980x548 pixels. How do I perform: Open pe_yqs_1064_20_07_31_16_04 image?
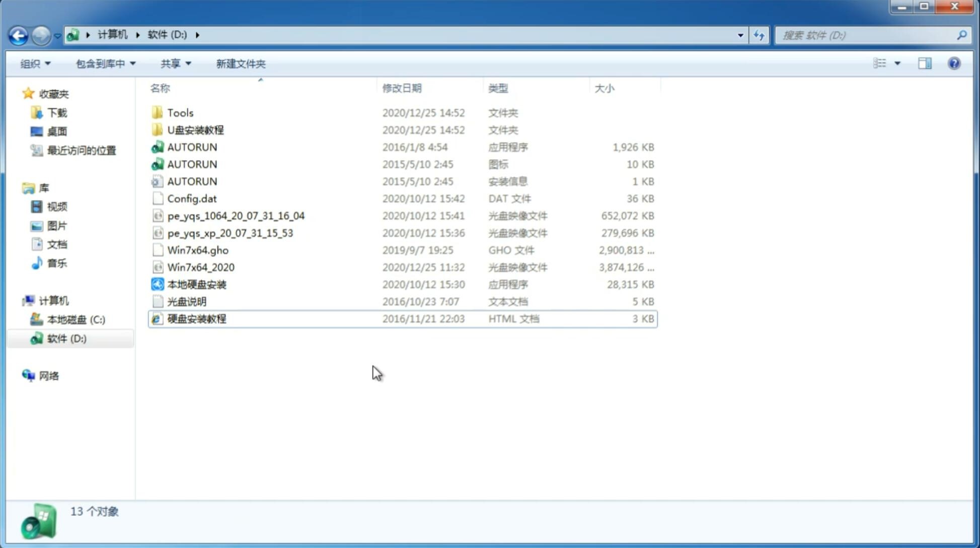[236, 216]
